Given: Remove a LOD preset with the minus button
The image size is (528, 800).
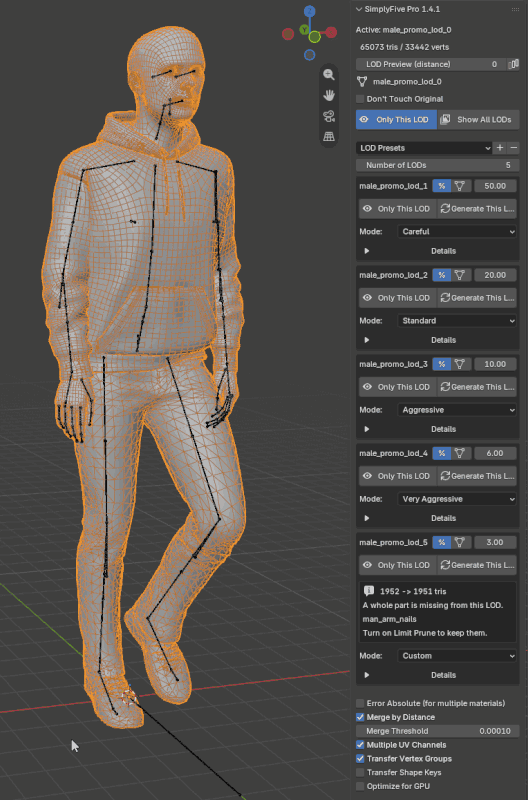Looking at the screenshot, I should 513,148.
